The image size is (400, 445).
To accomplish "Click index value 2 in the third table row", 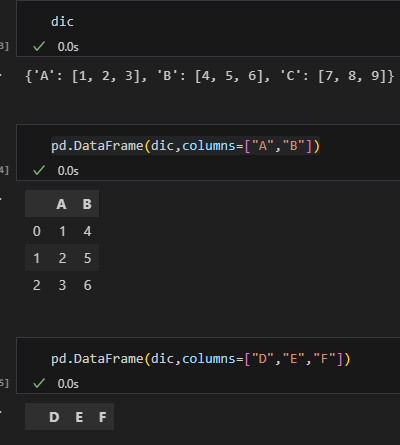I will click(37, 285).
